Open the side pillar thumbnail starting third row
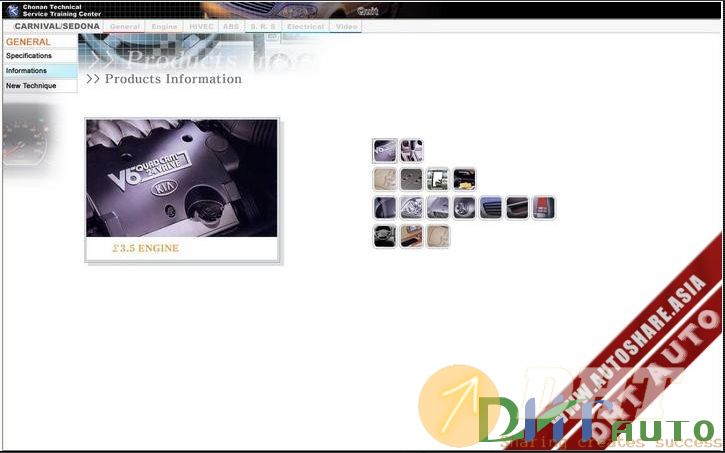Image resolution: width=725 pixels, height=453 pixels. tap(385, 208)
